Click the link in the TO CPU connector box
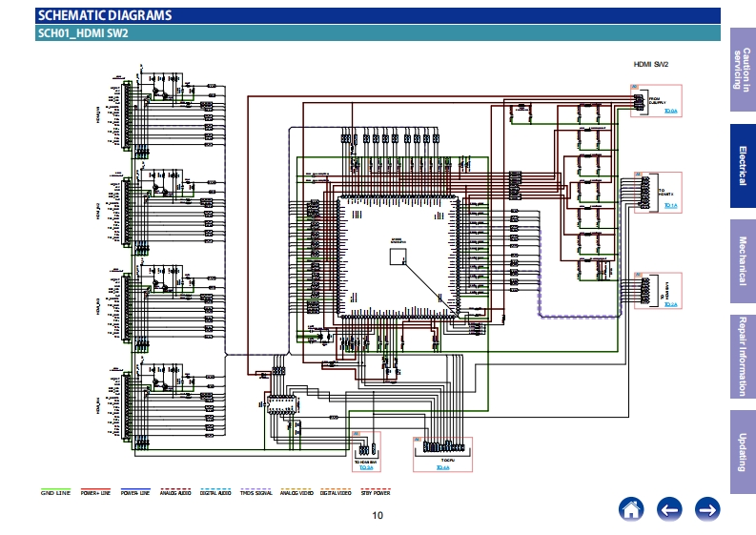 coord(441,468)
